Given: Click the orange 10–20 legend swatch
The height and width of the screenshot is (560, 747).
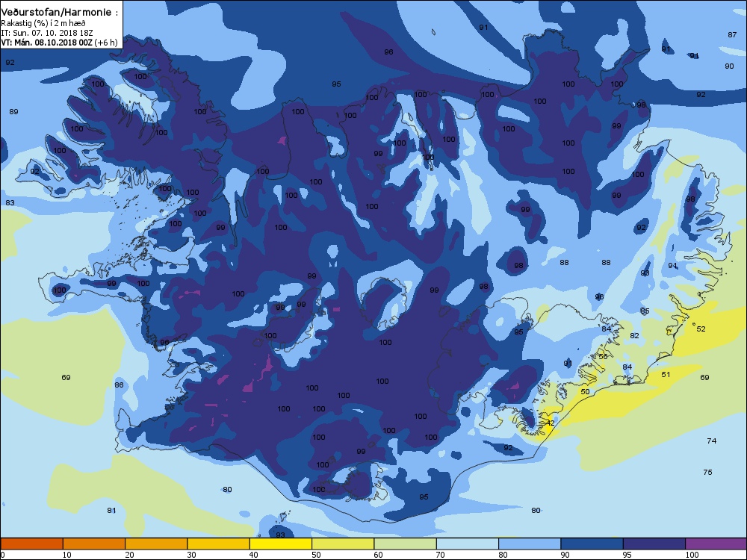Looking at the screenshot, I should tap(94, 544).
